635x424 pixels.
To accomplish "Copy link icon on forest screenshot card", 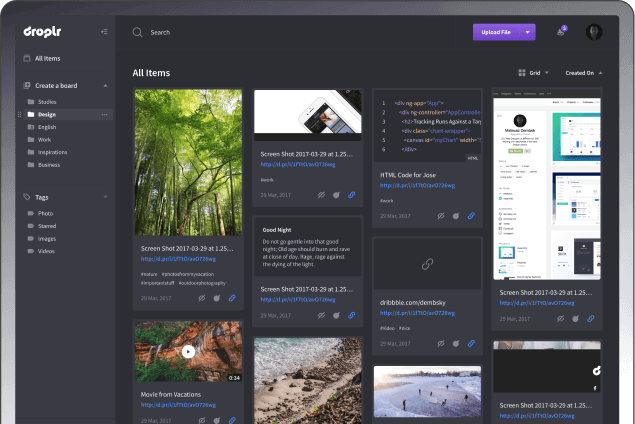I will coord(232,298).
